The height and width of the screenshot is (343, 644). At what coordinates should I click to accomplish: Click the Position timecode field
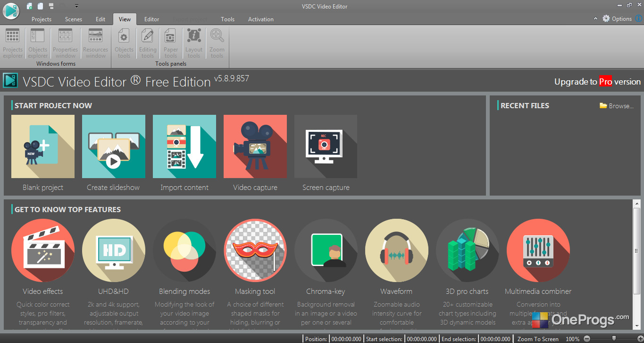point(346,339)
